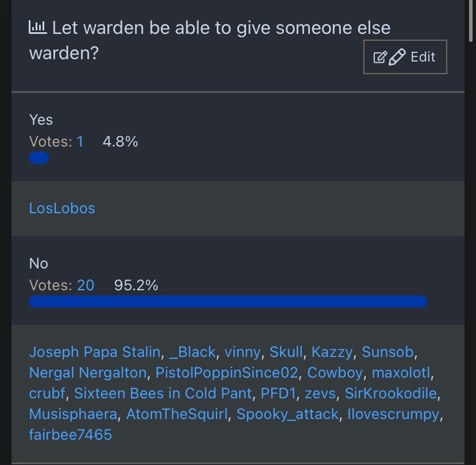Open the Yes vote count link
Image resolution: width=476 pixels, height=465 pixels.
click(80, 141)
